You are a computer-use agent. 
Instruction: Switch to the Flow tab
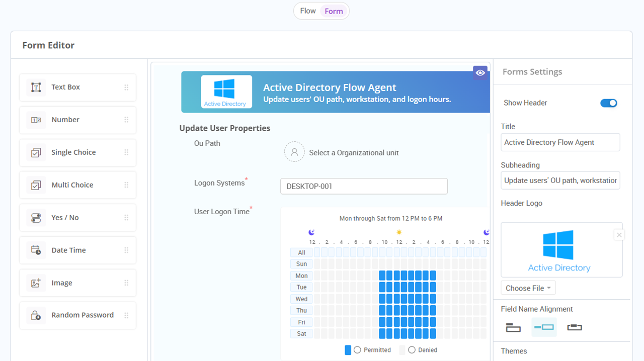point(307,11)
